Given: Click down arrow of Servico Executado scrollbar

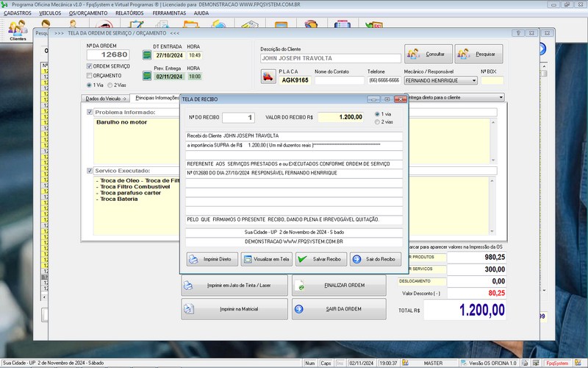Looking at the screenshot, I should point(492,231).
